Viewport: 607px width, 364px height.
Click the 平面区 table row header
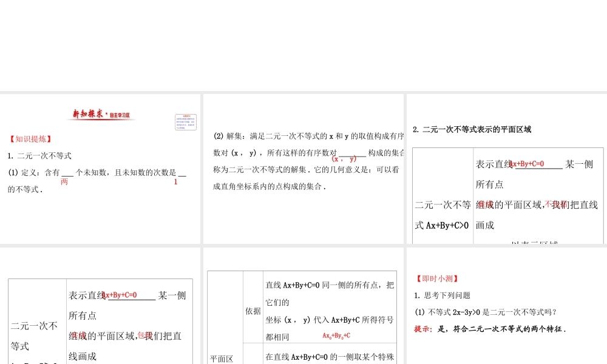(221, 358)
